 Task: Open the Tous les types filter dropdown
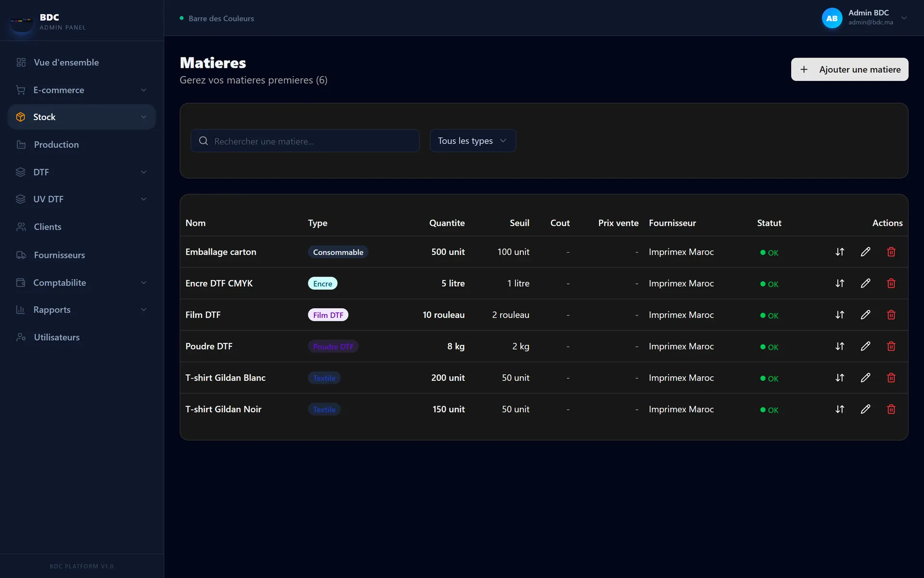point(473,141)
